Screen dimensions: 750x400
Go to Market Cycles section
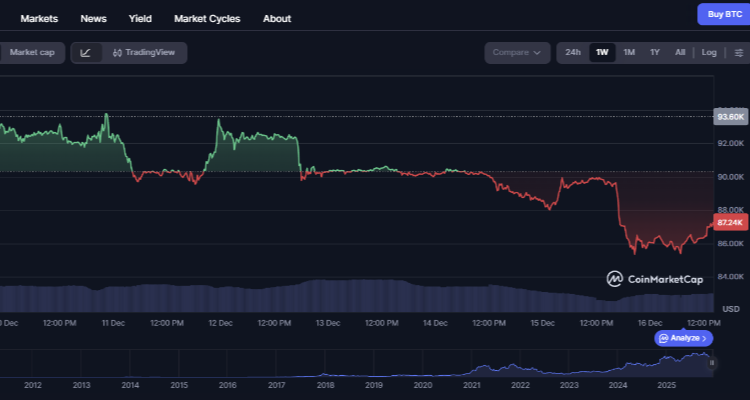click(x=207, y=18)
